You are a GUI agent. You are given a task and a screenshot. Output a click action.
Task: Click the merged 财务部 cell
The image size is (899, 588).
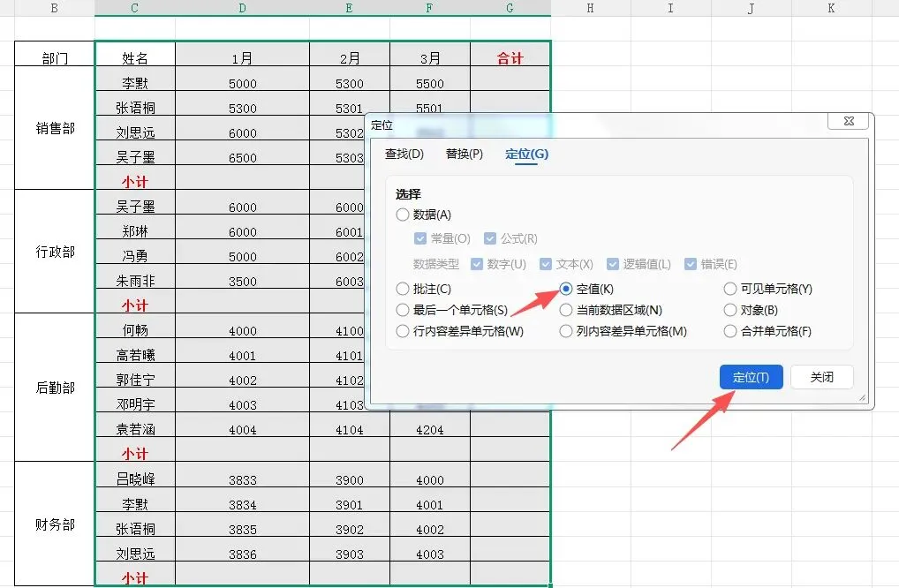click(x=55, y=524)
